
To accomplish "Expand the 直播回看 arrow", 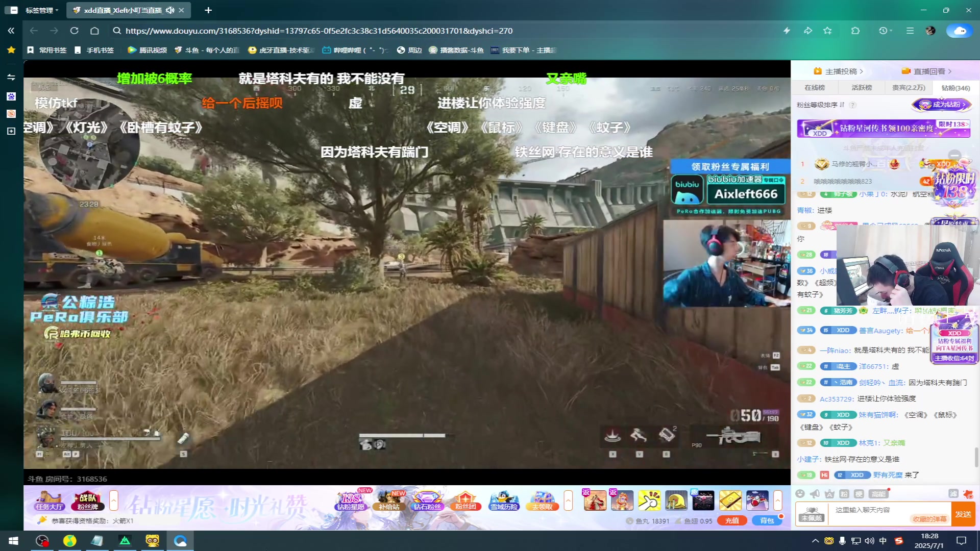I will click(x=950, y=71).
